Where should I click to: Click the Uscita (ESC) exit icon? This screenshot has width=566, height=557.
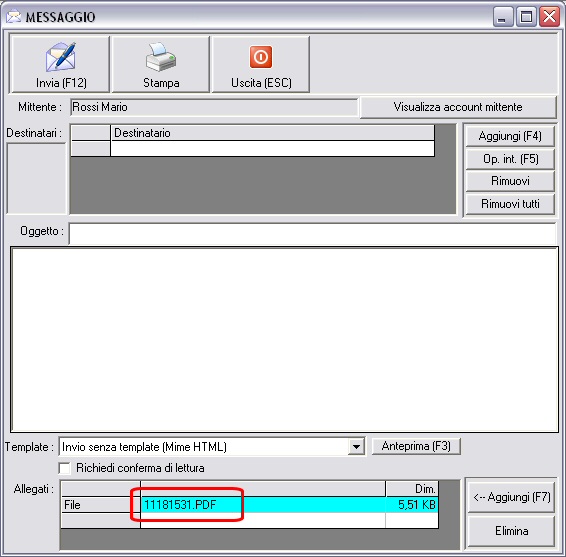click(261, 57)
